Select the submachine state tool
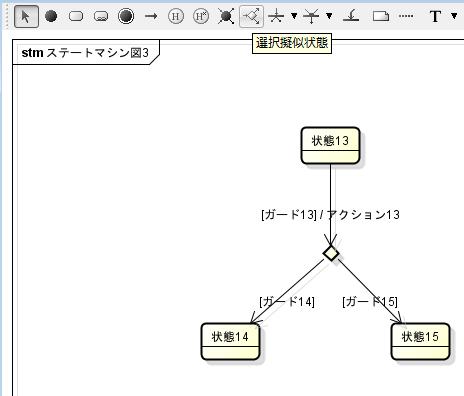 point(101,16)
